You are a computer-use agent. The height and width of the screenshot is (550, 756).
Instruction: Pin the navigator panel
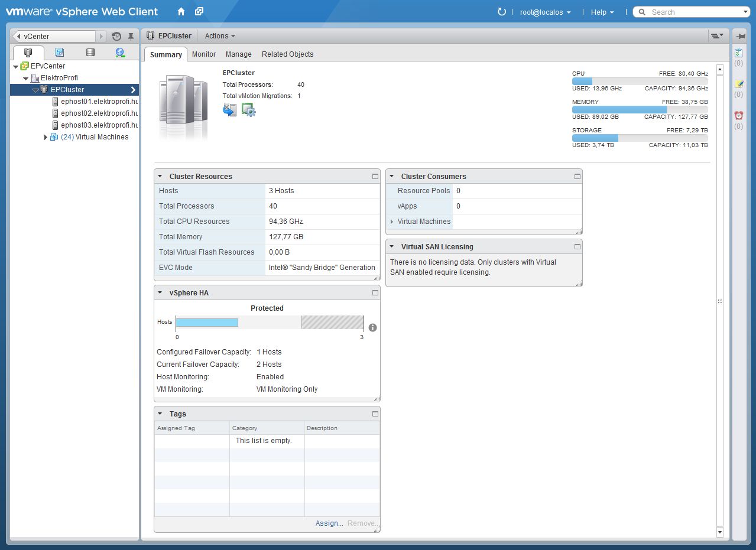pyautogui.click(x=131, y=37)
